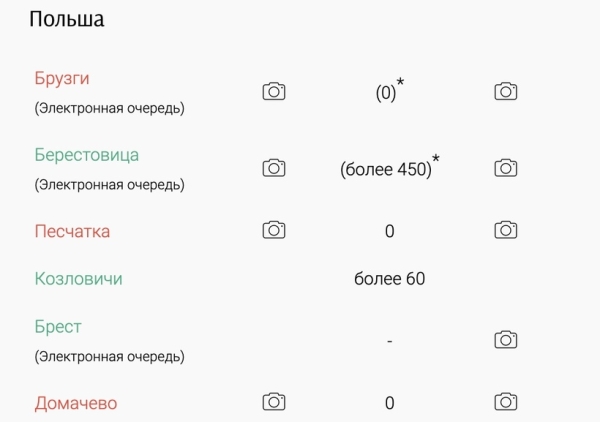Show the Домачево camera left of queue count

tap(274, 402)
